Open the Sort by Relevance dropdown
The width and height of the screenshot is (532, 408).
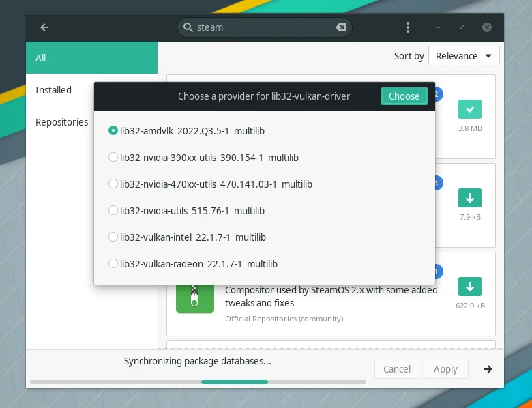pyautogui.click(x=464, y=56)
